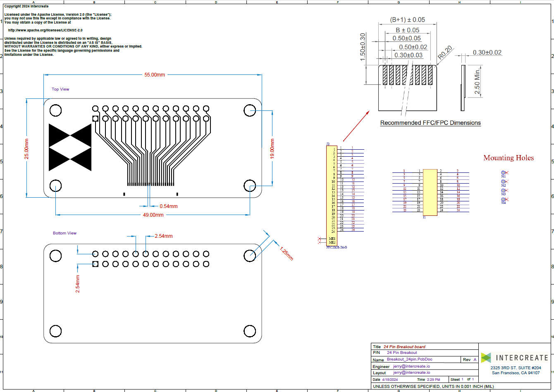This screenshot has height=392, width=554.
Task: Click the Bottom View label
Action: (x=64, y=233)
